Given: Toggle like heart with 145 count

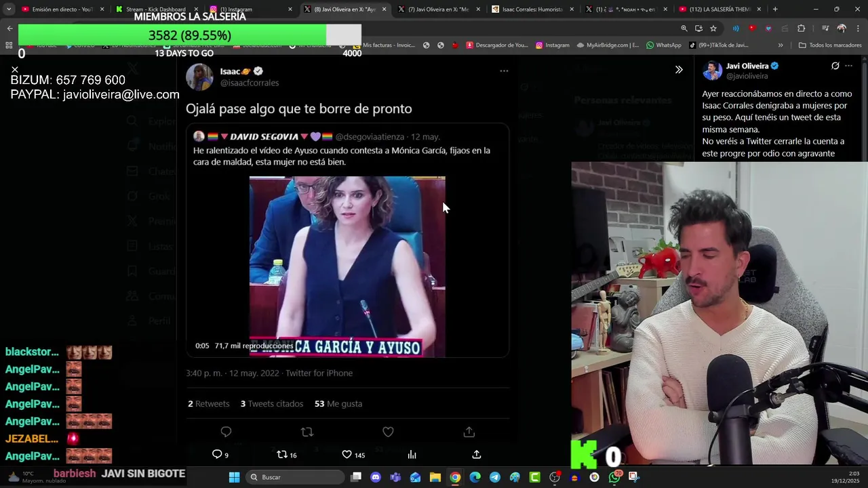Looking at the screenshot, I should (353, 455).
